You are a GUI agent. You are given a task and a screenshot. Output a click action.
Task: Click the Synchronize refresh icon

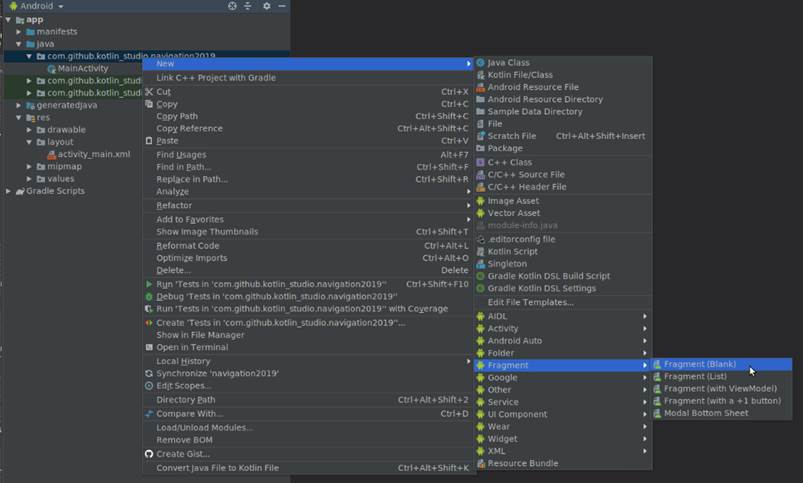pyautogui.click(x=149, y=373)
